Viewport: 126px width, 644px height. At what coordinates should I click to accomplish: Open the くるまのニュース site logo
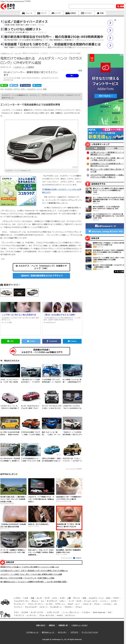[x=8, y=6]
